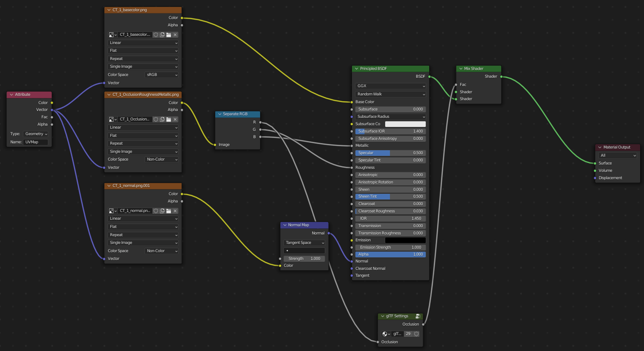Click browse image icon on CT_1_OcclusionRoughnessMetallic node
This screenshot has height=351, width=644.
110,119
